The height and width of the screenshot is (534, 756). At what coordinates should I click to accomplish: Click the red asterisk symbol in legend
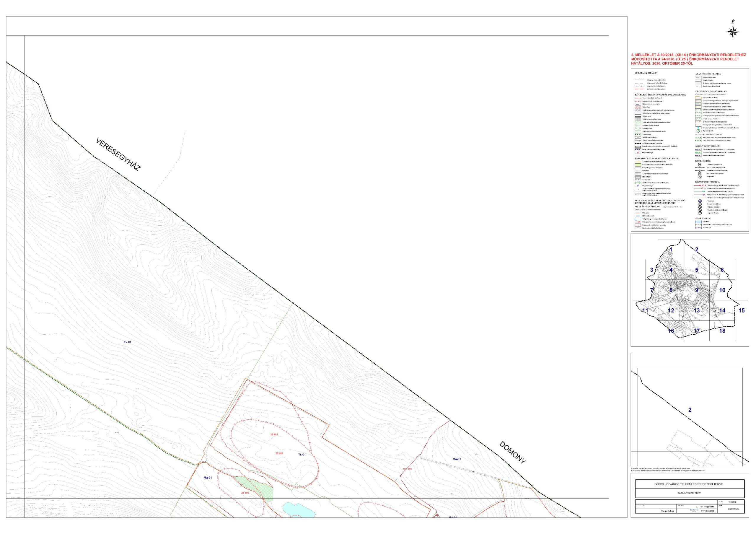tap(638, 153)
